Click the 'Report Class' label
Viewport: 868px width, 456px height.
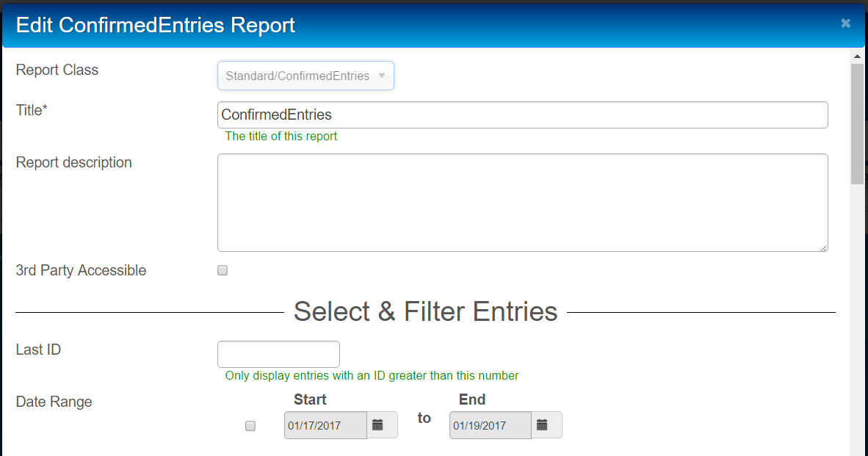57,70
